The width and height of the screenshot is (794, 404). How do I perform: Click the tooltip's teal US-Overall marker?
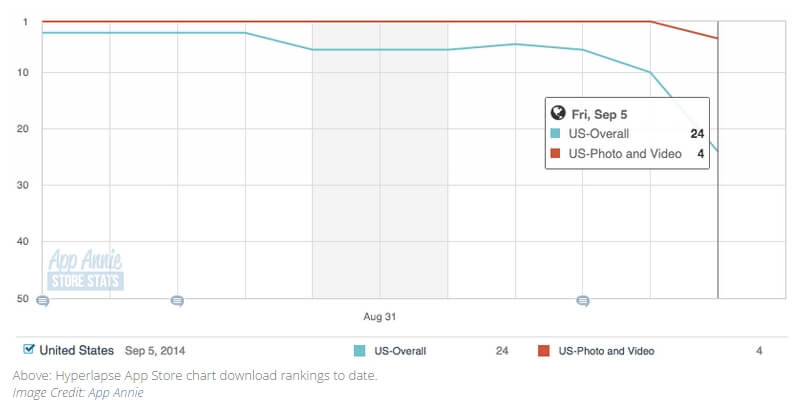(x=556, y=133)
